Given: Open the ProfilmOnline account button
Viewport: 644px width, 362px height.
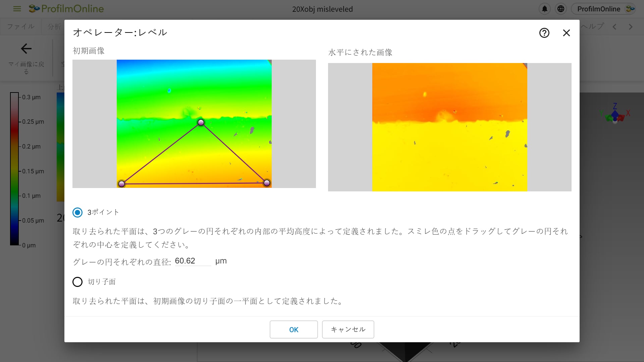Looking at the screenshot, I should [604, 9].
